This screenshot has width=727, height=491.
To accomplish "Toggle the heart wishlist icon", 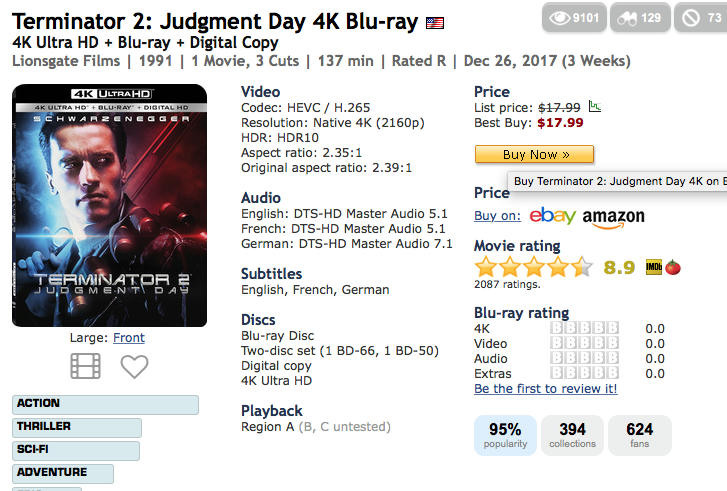I will tap(134, 366).
